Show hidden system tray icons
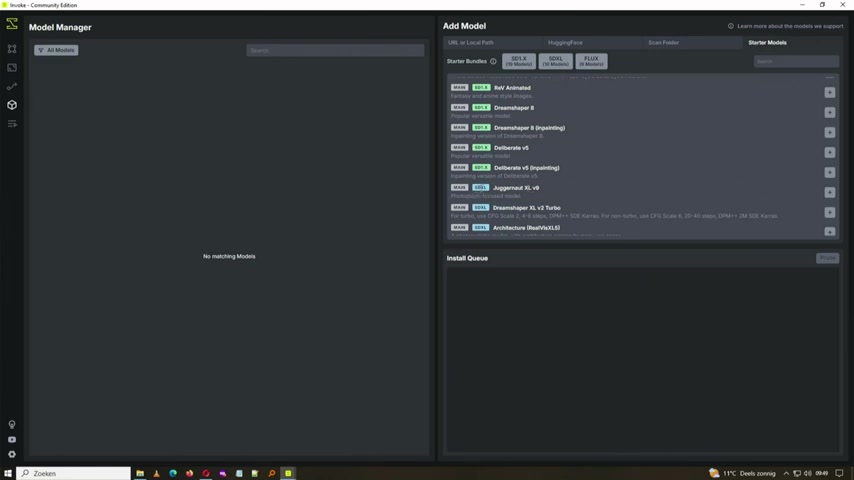The width and height of the screenshot is (854, 480). point(786,473)
